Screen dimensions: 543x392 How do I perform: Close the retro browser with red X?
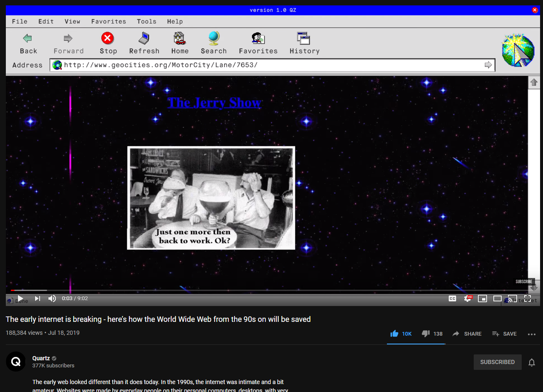coord(535,10)
